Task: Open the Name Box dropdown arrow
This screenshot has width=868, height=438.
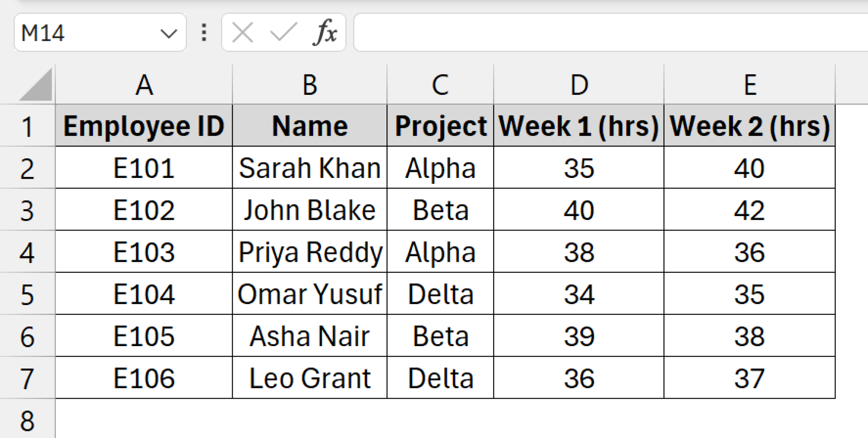Action: pyautogui.click(x=169, y=33)
